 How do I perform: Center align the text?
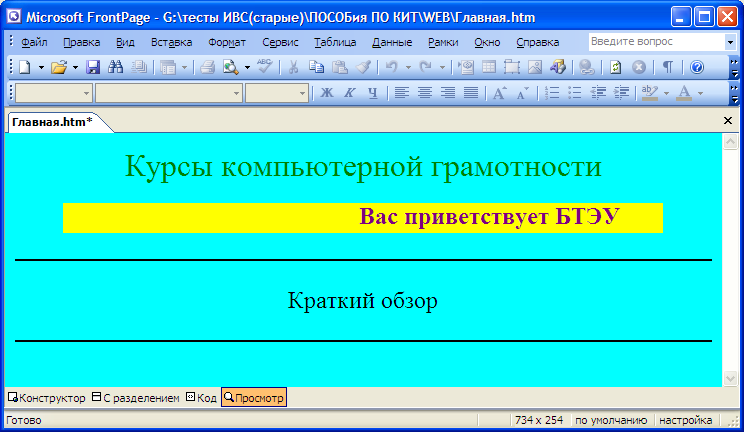(x=425, y=93)
